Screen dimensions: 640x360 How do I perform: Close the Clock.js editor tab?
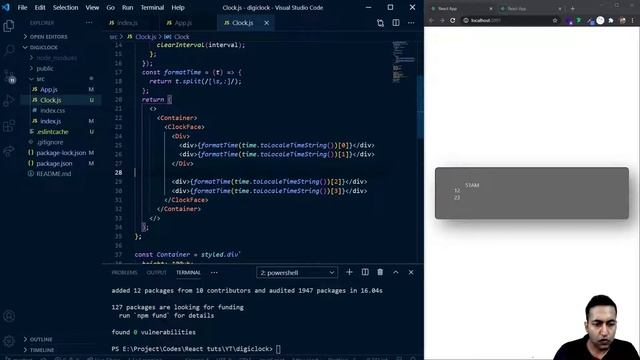point(267,23)
